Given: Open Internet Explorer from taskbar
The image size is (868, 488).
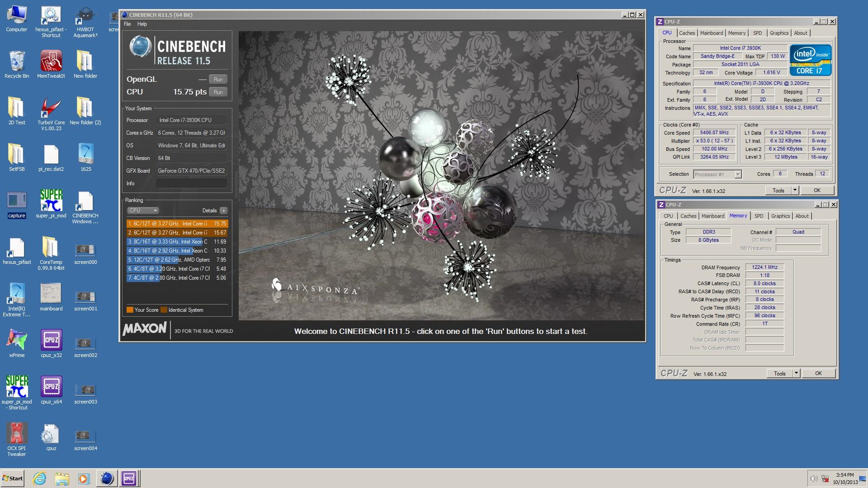Looking at the screenshot, I should click(40, 479).
